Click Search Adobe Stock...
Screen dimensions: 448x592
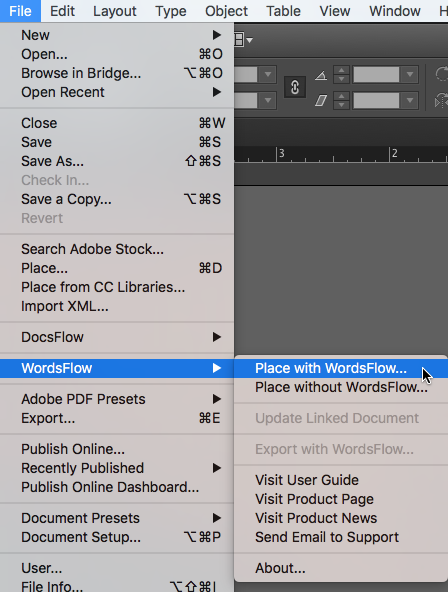117,249
